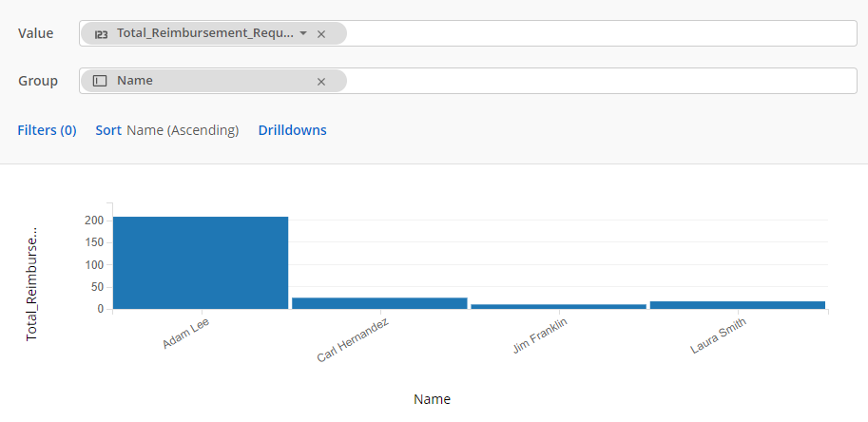
Task: Remove the Name group chip
Action: click(x=321, y=82)
